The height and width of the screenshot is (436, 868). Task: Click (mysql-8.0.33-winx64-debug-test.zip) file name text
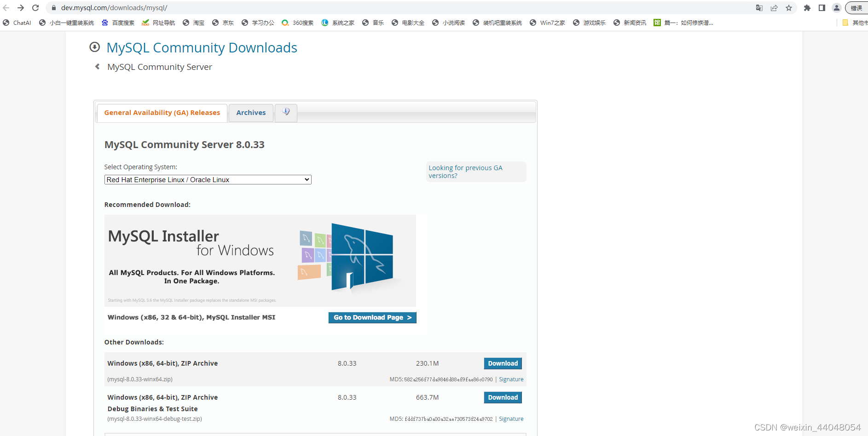coord(155,419)
